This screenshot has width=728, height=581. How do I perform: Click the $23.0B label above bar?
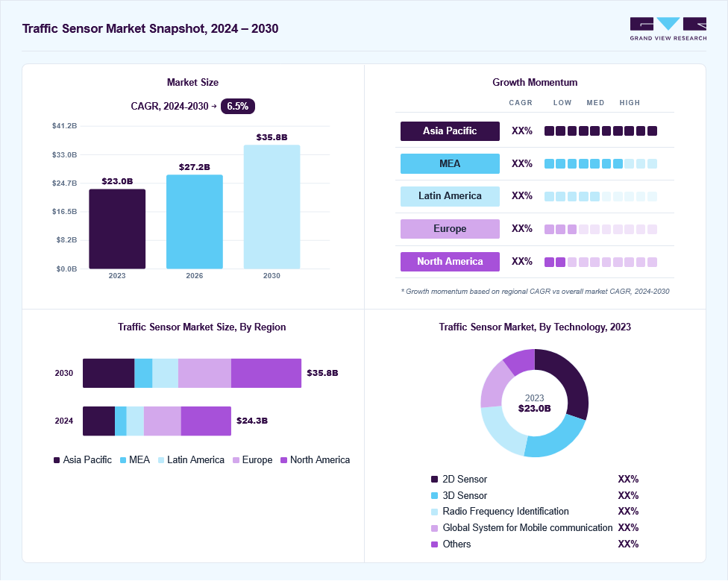117,181
